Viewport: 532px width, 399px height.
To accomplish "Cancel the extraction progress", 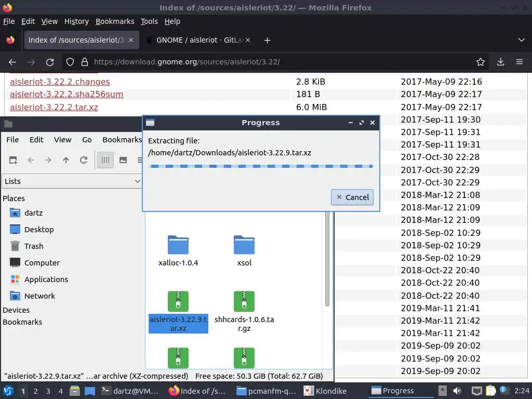I will tap(352, 197).
